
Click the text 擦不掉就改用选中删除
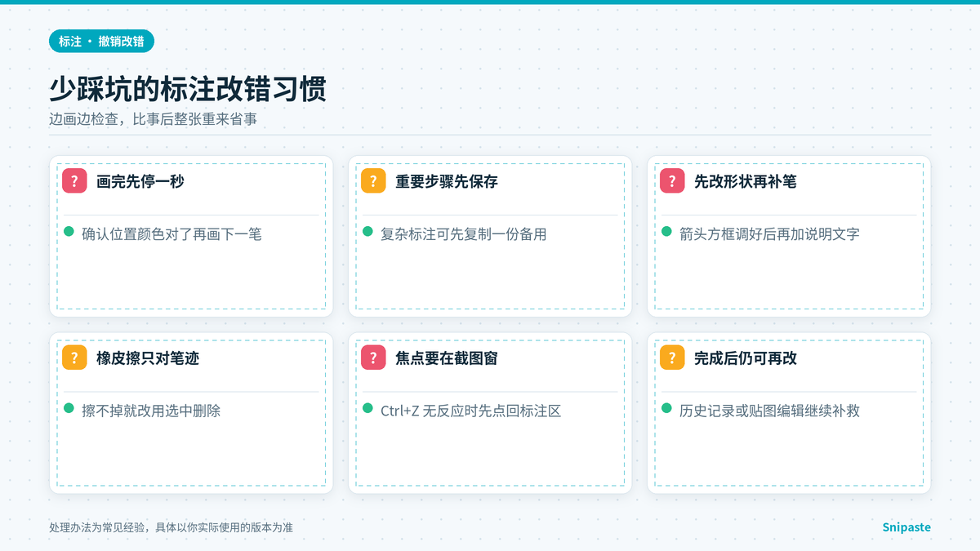[x=151, y=411]
